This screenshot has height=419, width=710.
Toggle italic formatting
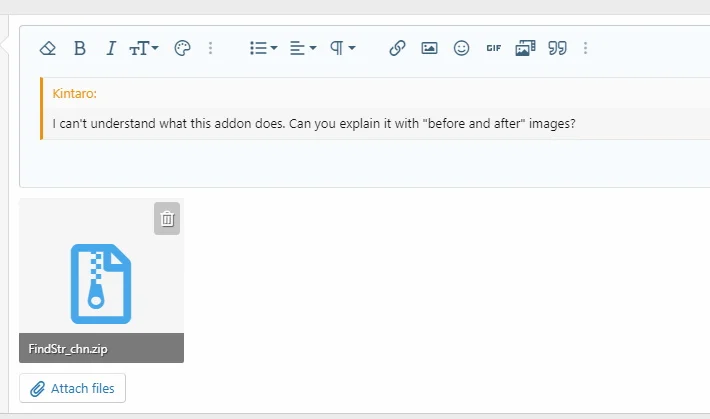111,48
